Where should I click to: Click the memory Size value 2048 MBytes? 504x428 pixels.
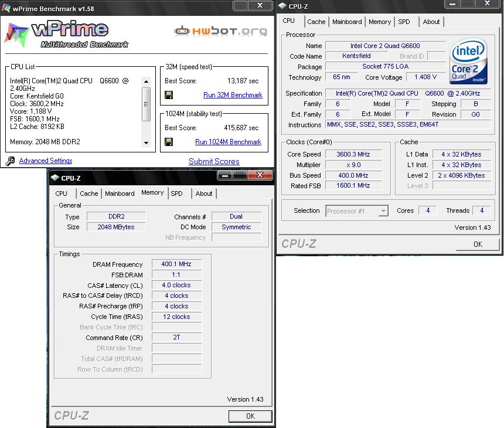pos(116,227)
